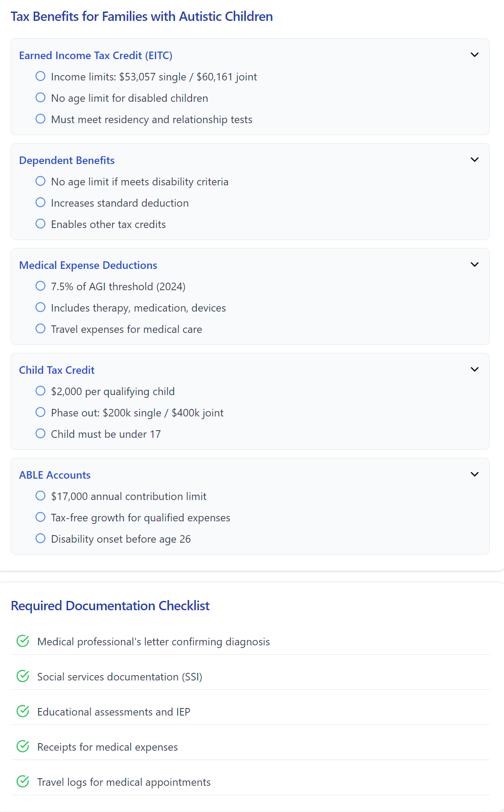Viewport: 504px width, 812px height.
Task: Collapse the Medical Expense Deductions section
Action: pyautogui.click(x=474, y=264)
